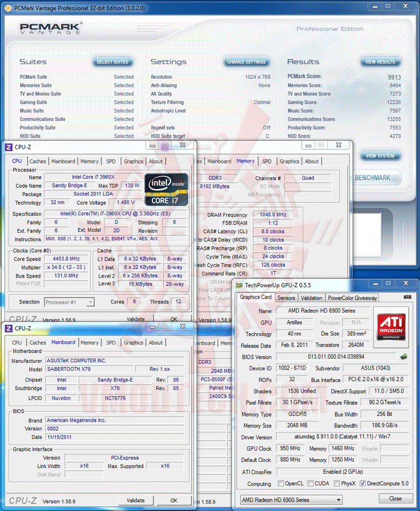Click the Core Speed value 4453.8 MHz

click(x=66, y=259)
